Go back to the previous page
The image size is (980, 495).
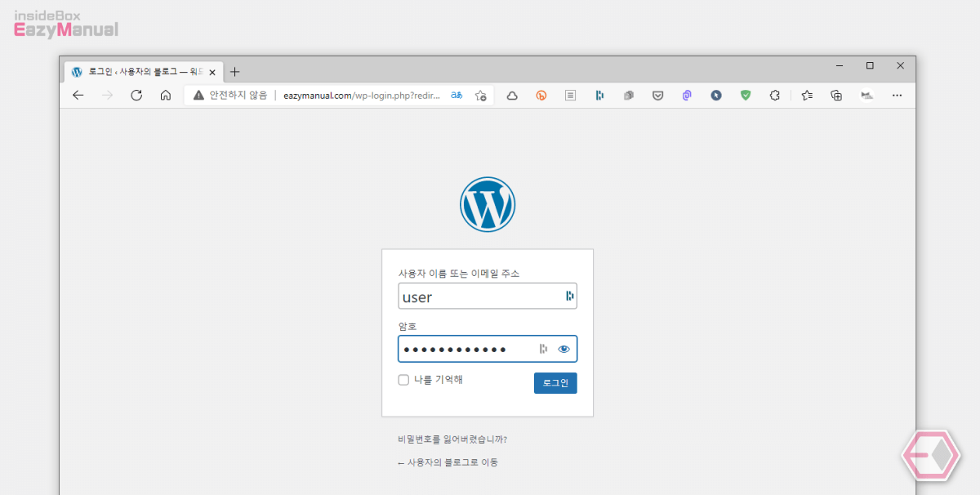[78, 96]
